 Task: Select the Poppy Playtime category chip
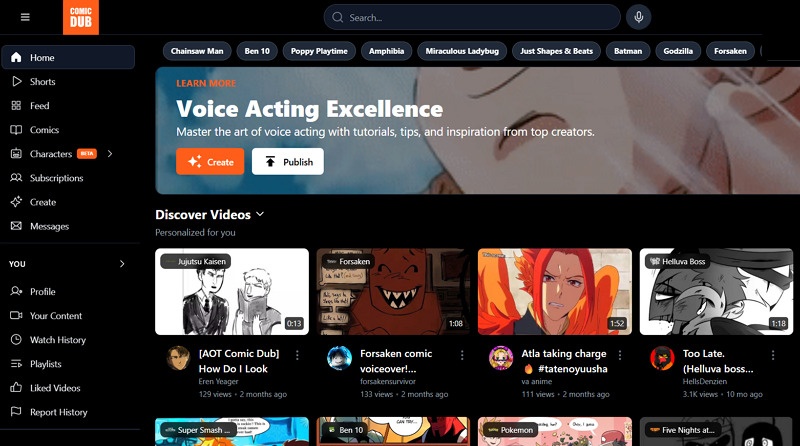pyautogui.click(x=319, y=51)
